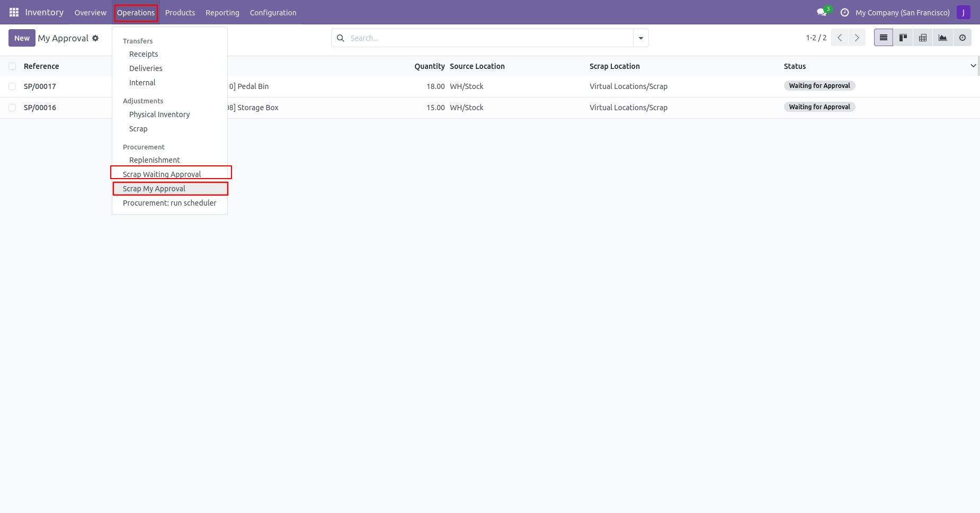
Task: Click the New button
Action: 22,38
